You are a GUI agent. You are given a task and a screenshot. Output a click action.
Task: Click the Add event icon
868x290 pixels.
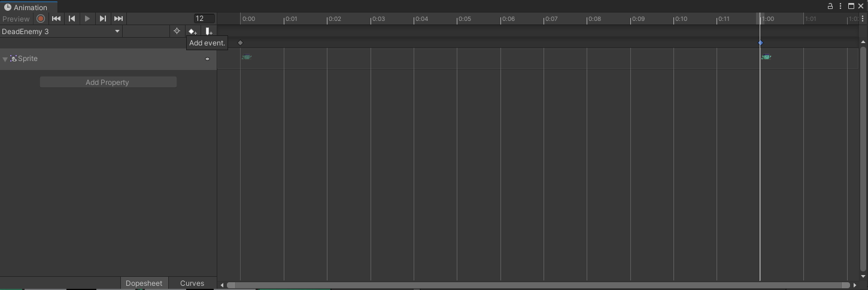[x=208, y=31]
